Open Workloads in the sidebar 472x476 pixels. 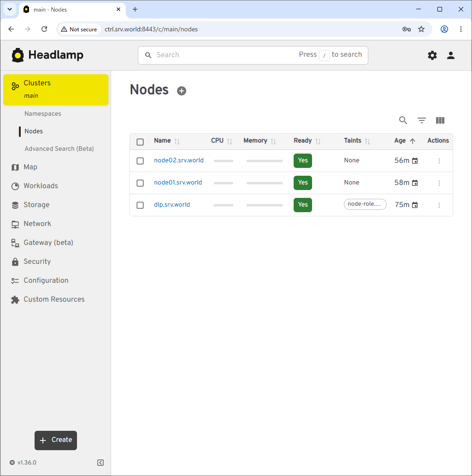click(x=41, y=186)
